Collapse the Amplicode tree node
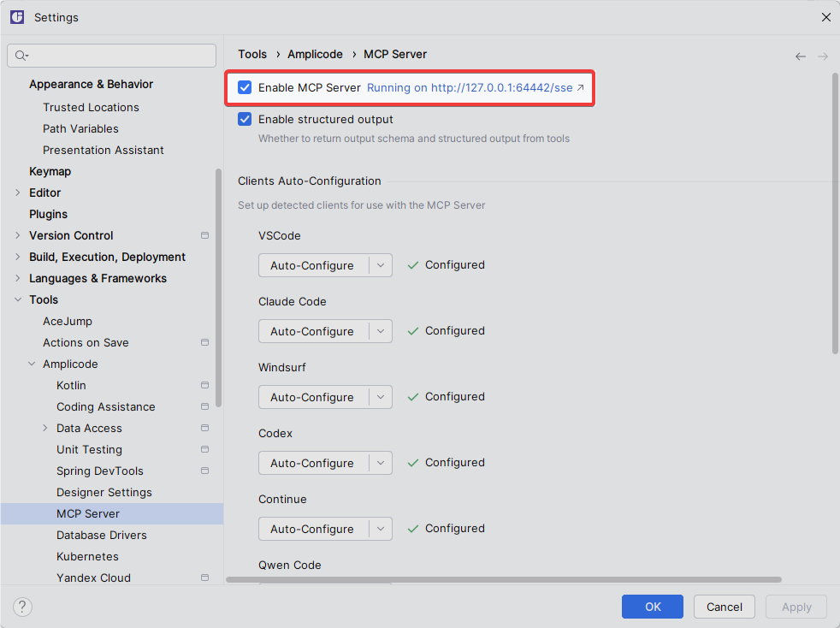The height and width of the screenshot is (628, 840). coord(32,364)
